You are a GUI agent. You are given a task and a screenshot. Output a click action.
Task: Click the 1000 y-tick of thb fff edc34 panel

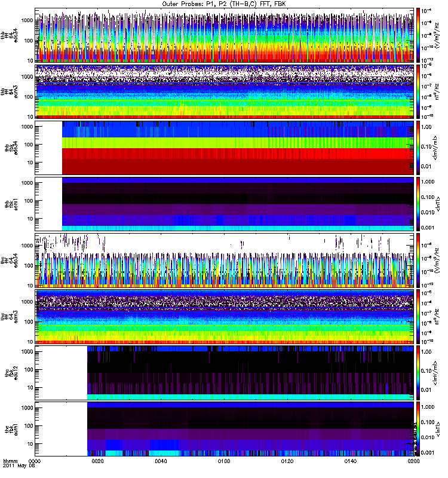(27, 20)
